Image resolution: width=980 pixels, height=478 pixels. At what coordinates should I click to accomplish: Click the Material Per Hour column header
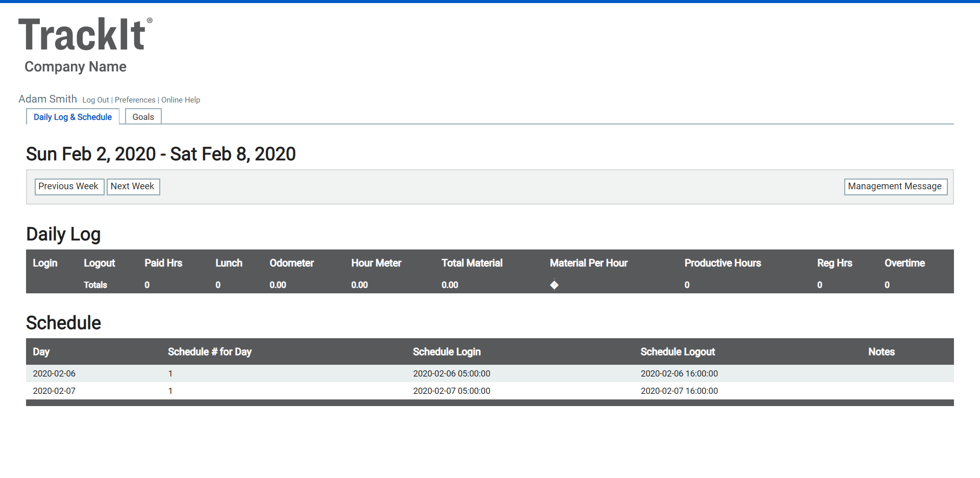tap(589, 263)
